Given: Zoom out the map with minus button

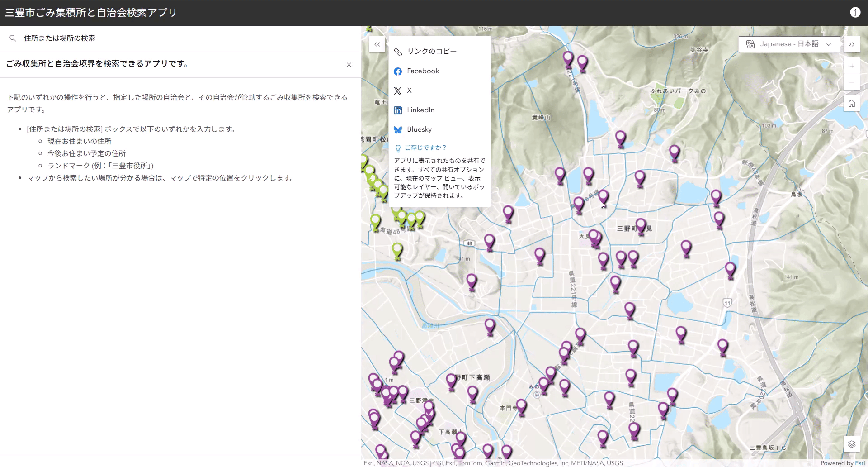Looking at the screenshot, I should 852,82.
